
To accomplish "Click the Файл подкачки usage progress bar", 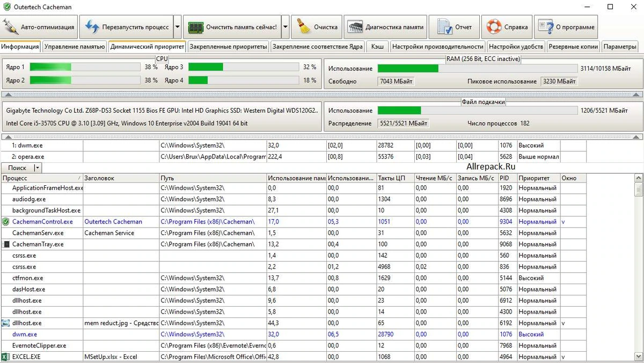I will click(478, 110).
